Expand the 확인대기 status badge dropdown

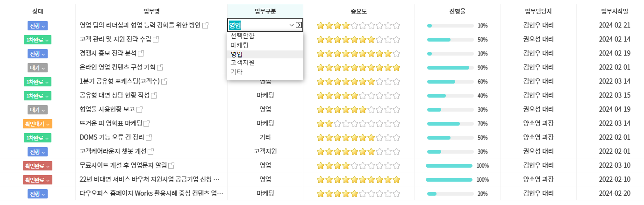click(37, 124)
